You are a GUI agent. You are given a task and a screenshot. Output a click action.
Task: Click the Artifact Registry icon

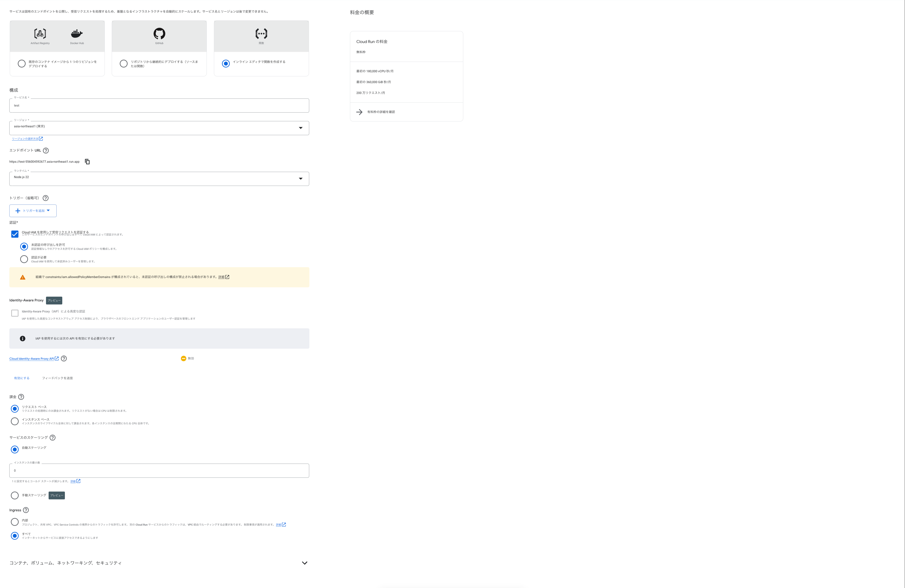point(40,33)
